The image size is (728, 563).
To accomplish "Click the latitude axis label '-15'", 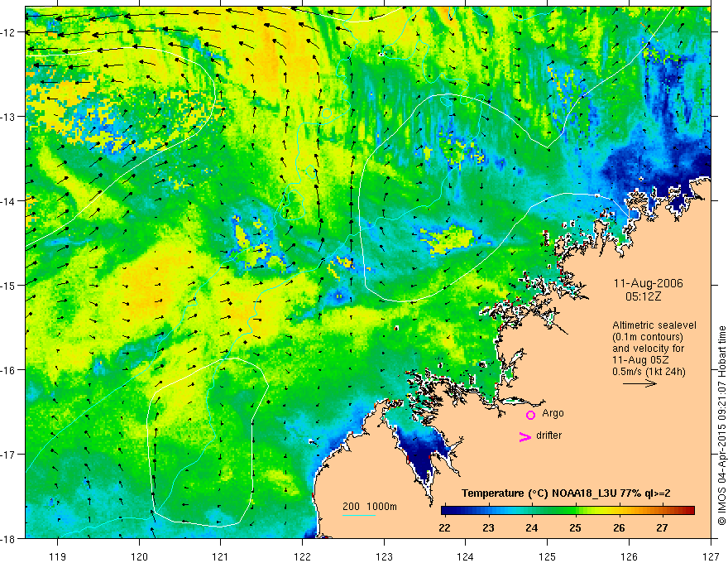I will coord(8,285).
